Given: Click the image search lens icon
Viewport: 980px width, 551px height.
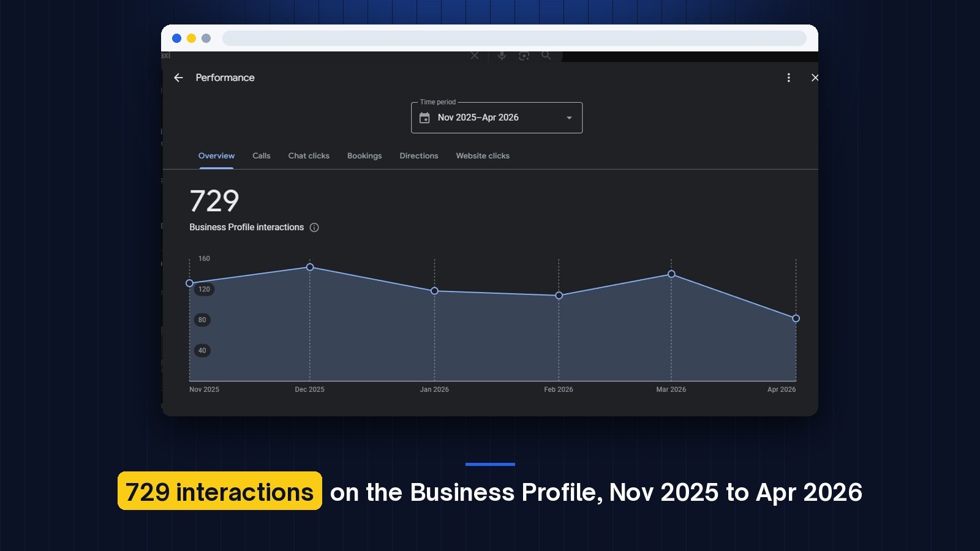Looking at the screenshot, I should coord(524,56).
